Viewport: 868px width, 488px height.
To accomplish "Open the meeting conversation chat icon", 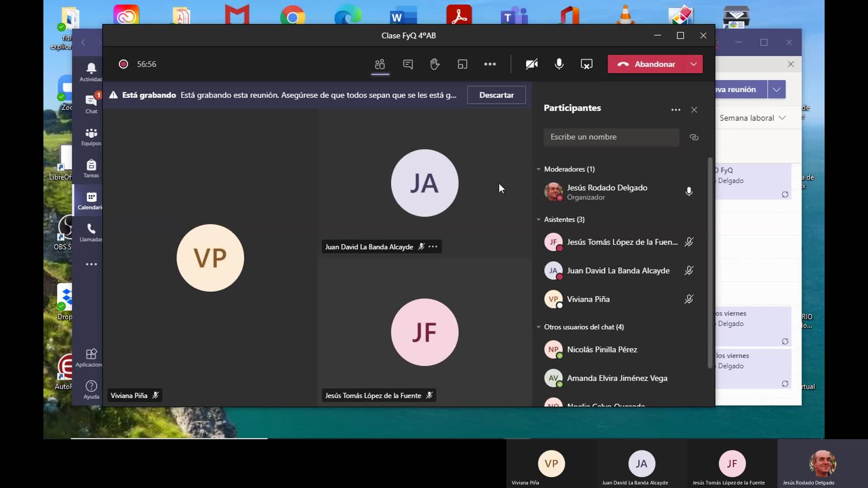I will pyautogui.click(x=408, y=64).
